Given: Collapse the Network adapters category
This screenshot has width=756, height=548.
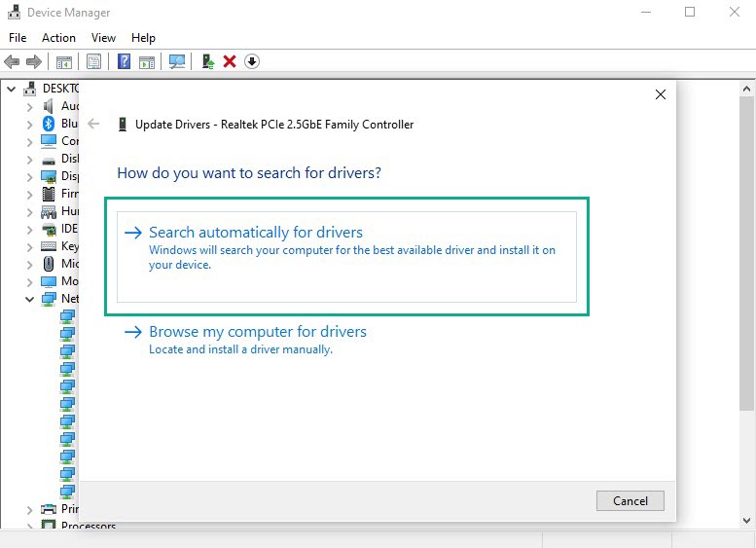Looking at the screenshot, I should pos(29,299).
